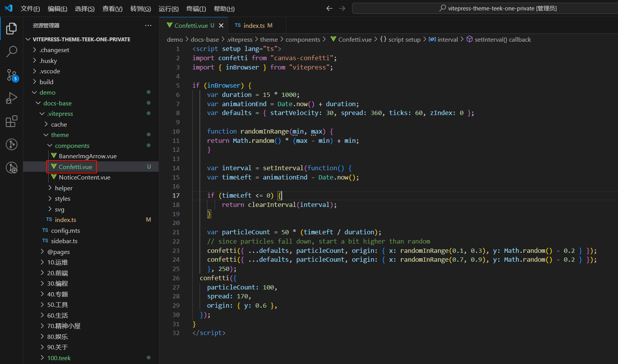The width and height of the screenshot is (618, 364).
Task: Open Run and Debug view icon
Action: 12,98
